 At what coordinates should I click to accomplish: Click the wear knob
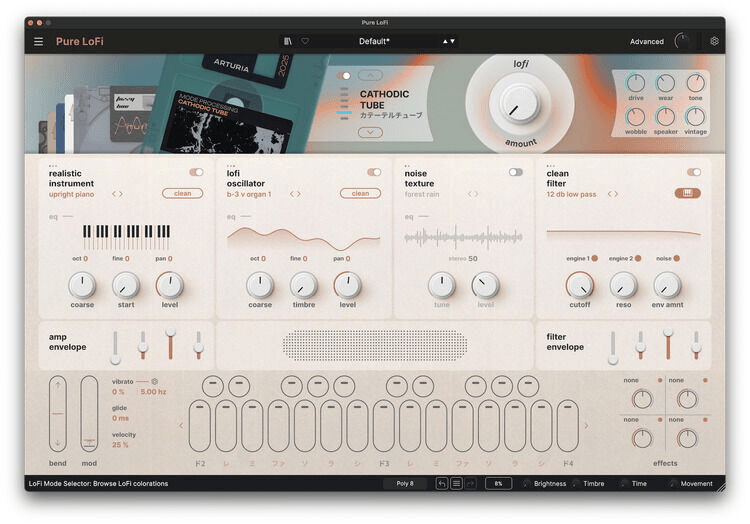point(665,83)
